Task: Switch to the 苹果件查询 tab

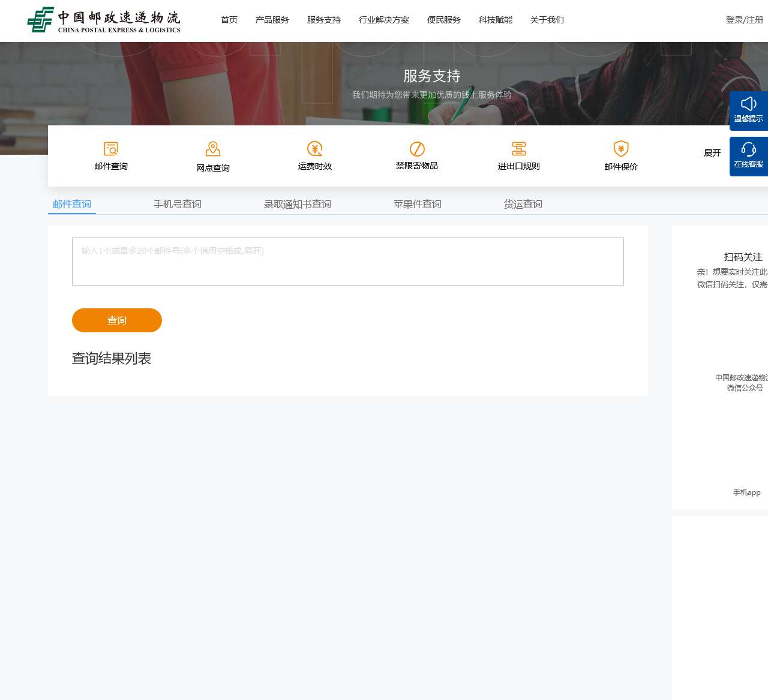Action: click(418, 204)
